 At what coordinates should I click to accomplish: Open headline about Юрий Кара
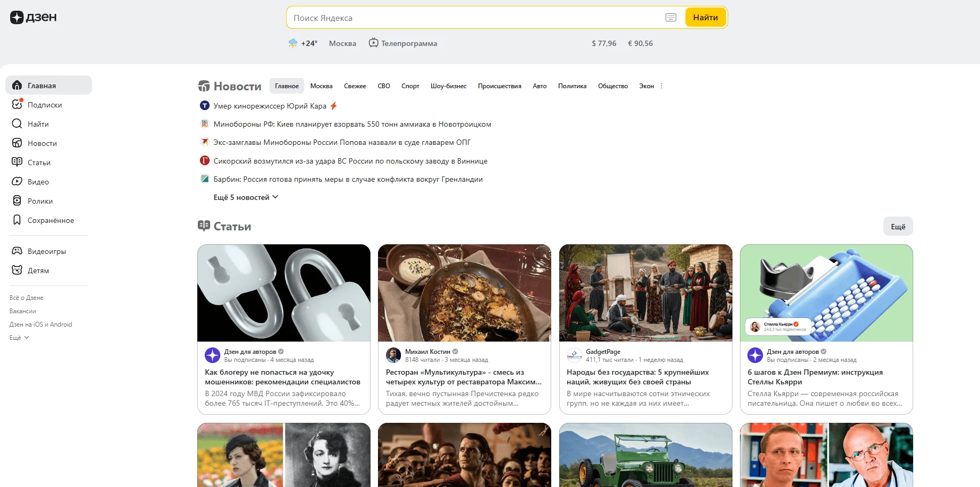[x=269, y=106]
